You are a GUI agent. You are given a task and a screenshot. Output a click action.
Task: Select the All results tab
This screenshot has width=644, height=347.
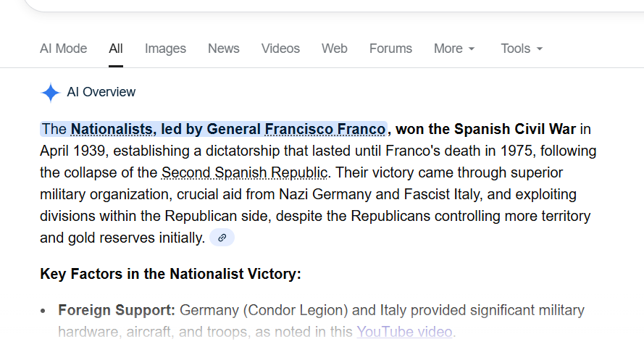pyautogui.click(x=116, y=49)
